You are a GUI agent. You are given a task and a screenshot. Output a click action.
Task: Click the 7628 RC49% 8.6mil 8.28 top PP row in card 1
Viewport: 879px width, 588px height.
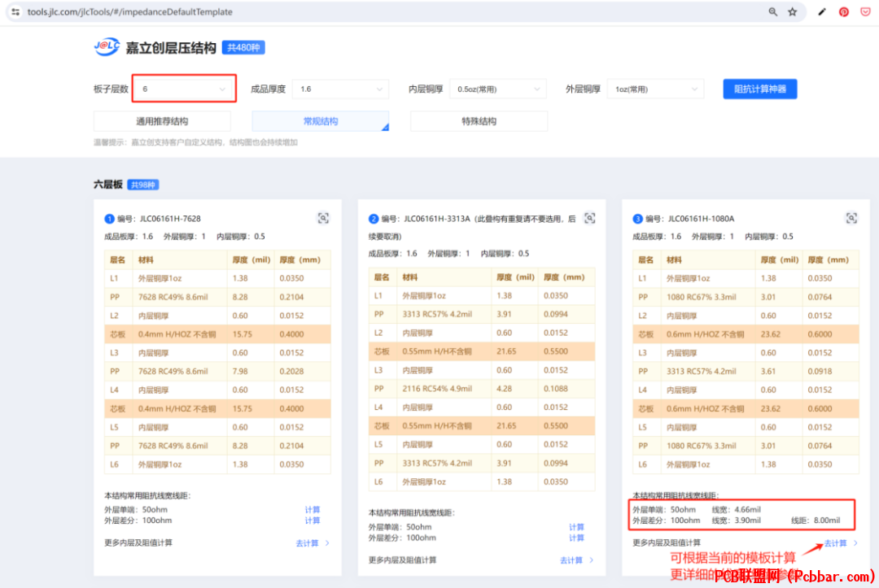[217, 297]
